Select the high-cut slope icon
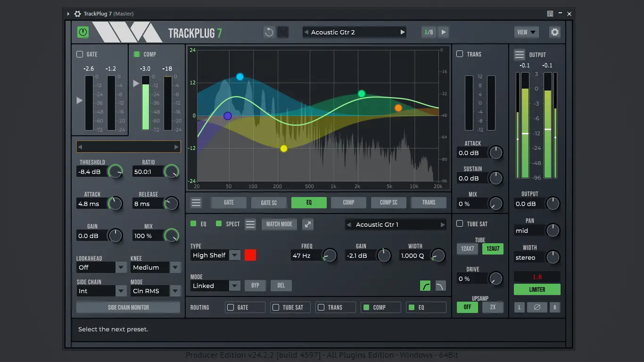The height and width of the screenshot is (362, 644). click(440, 285)
